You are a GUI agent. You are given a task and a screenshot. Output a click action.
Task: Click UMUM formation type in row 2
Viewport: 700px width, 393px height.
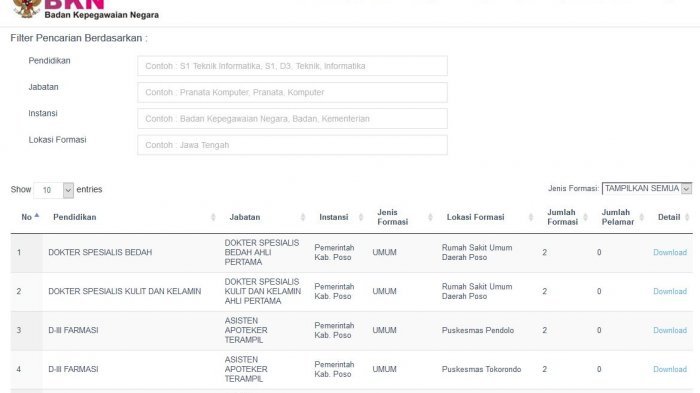pos(384,291)
